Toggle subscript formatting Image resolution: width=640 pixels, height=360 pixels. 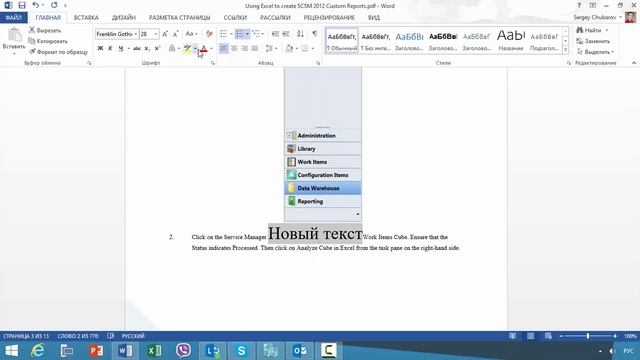[147, 48]
